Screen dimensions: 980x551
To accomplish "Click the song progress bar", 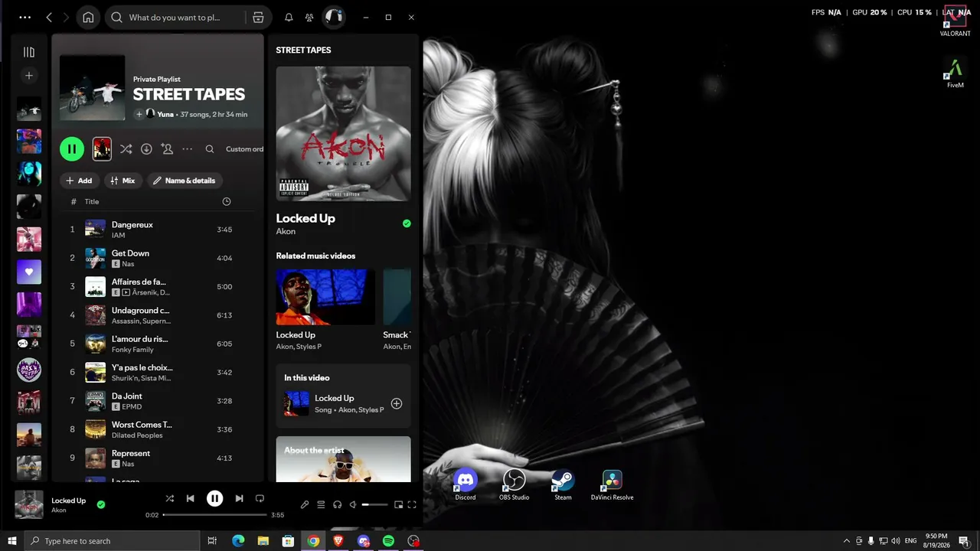I will [x=215, y=515].
